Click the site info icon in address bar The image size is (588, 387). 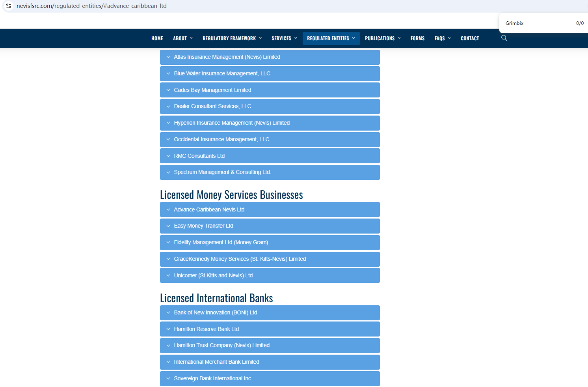point(9,6)
